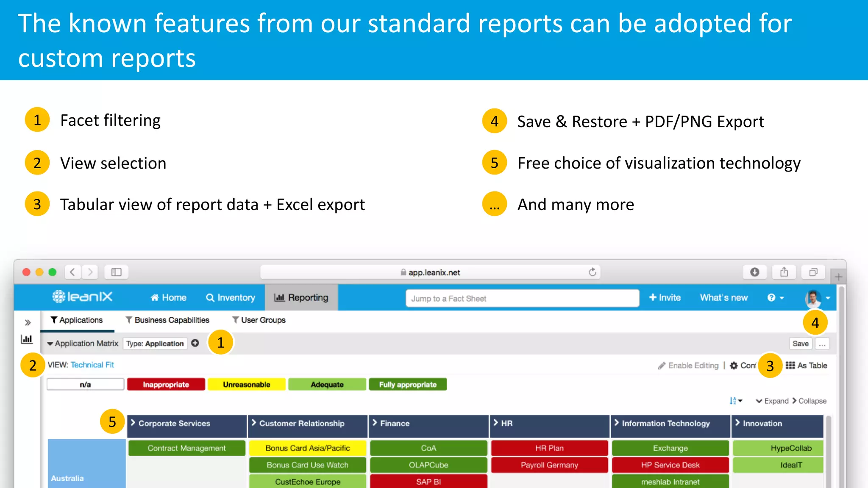The width and height of the screenshot is (868, 488).
Task: Click the browser page reload icon
Action: tap(592, 272)
